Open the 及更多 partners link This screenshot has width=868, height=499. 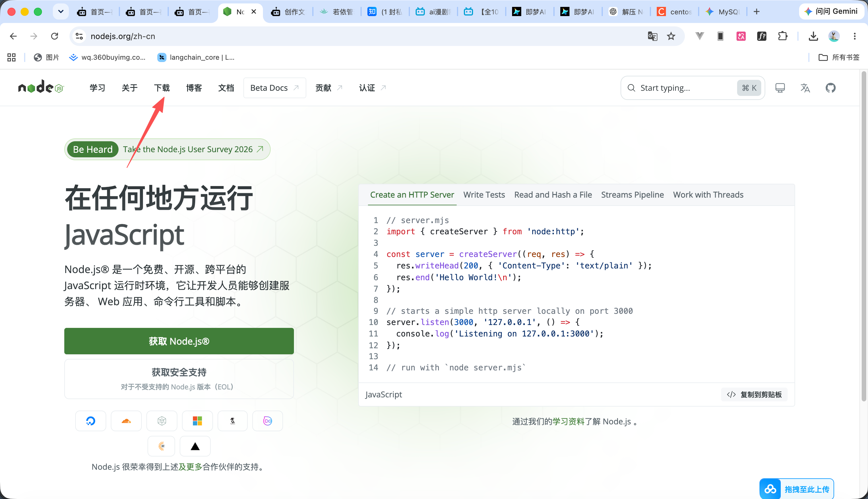[190, 467]
